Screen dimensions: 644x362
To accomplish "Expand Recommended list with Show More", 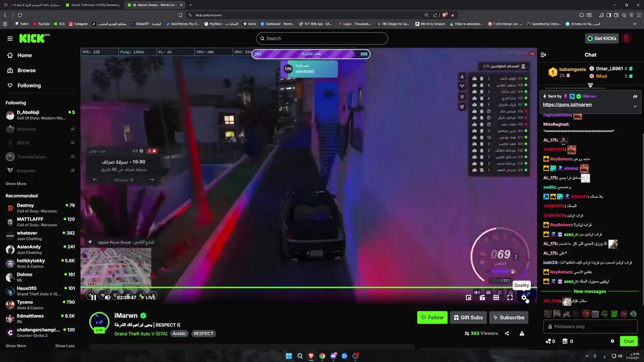I will pos(16,346).
